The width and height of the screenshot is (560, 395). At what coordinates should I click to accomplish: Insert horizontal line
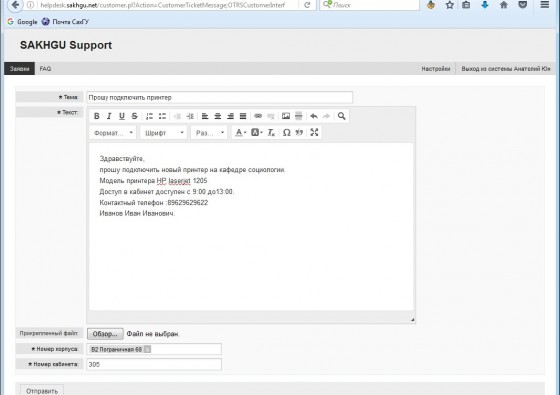tap(299, 116)
